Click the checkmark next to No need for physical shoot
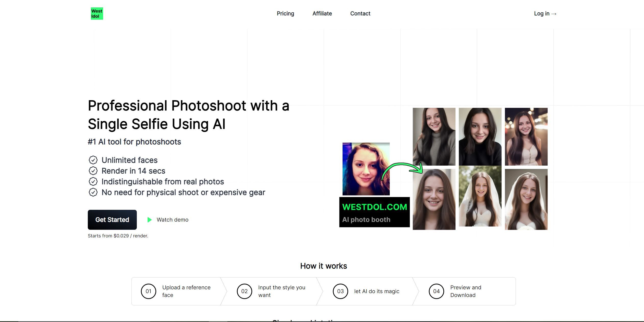This screenshot has width=644, height=322. pyautogui.click(x=93, y=192)
